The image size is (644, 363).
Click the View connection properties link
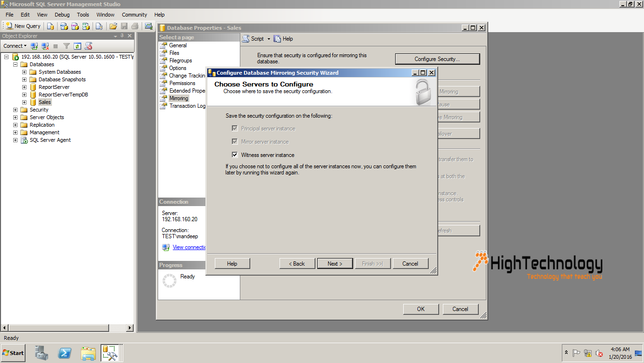pos(189,247)
